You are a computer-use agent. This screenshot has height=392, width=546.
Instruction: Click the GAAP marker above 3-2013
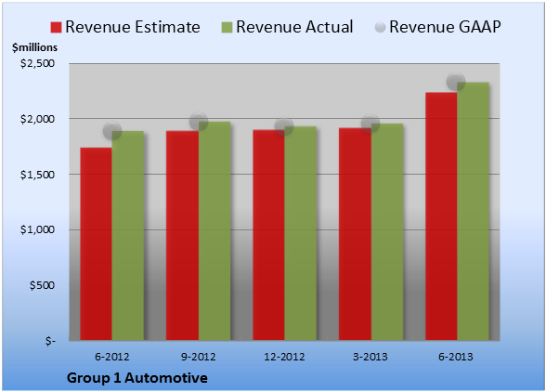pos(370,123)
